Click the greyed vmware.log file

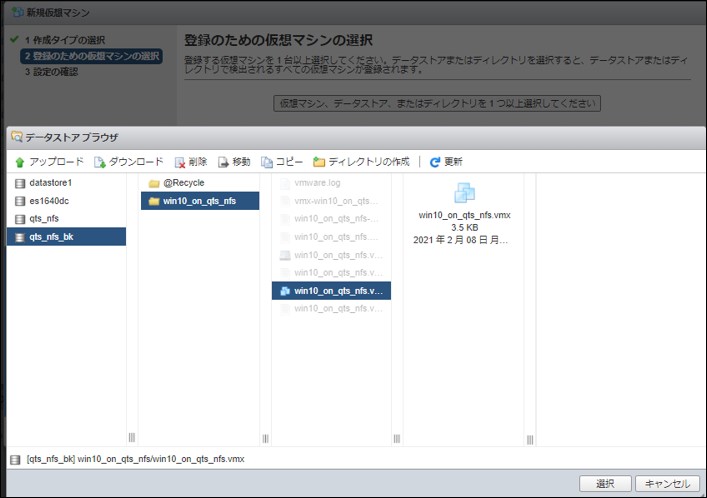coord(317,183)
